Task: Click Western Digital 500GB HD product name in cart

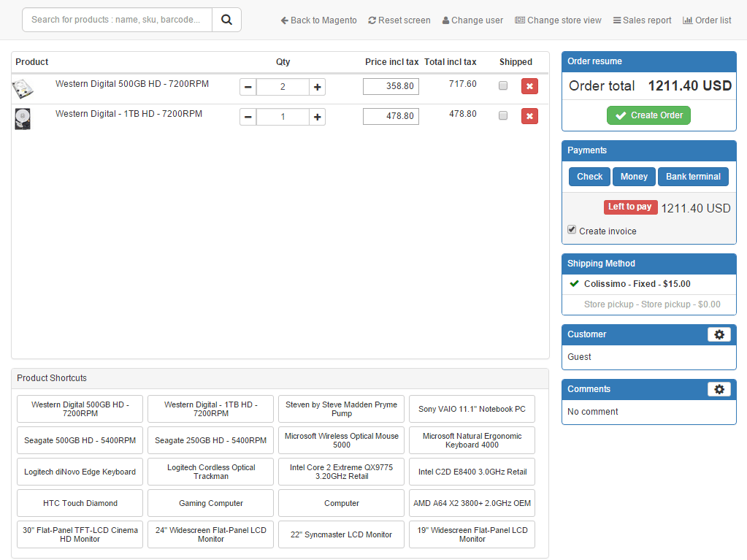Action: 132,84
